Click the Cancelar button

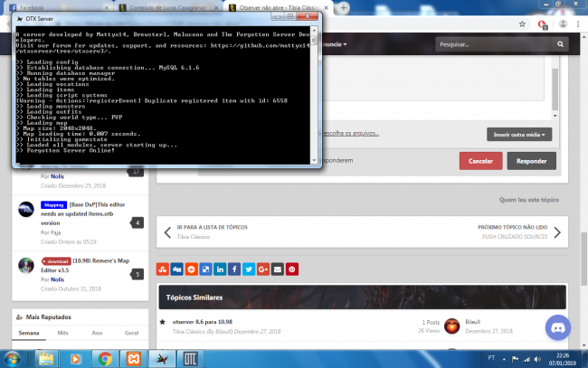[x=480, y=161]
